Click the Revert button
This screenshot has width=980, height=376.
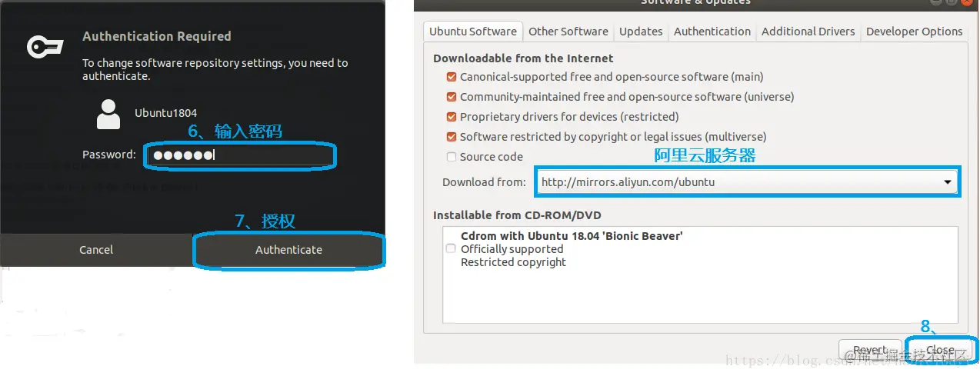pos(870,350)
